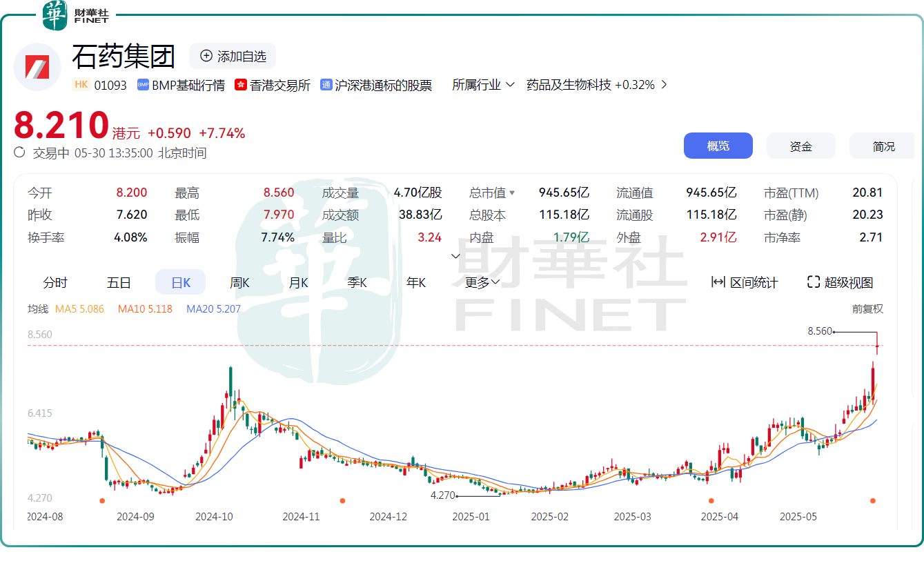
Task: Click the plus icon in 添加自选
Action: (206, 56)
